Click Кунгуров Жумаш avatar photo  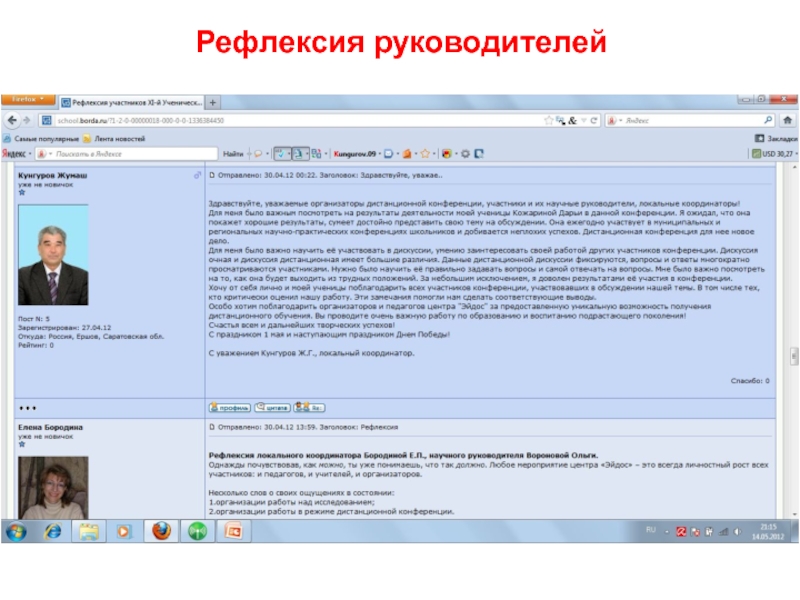click(x=53, y=255)
